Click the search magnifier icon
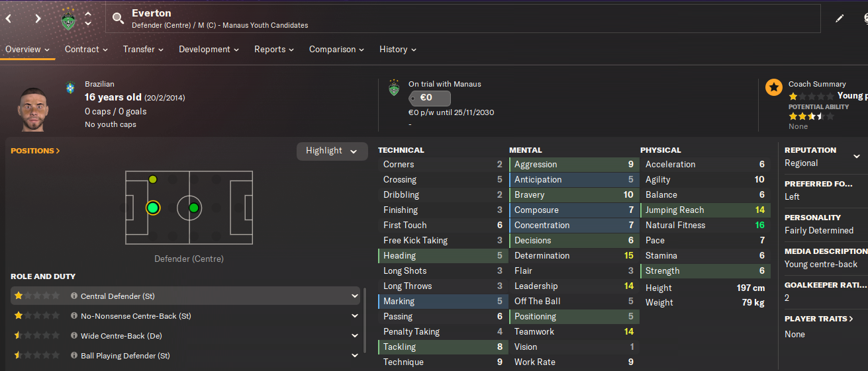The width and height of the screenshot is (868, 371). 118,19
